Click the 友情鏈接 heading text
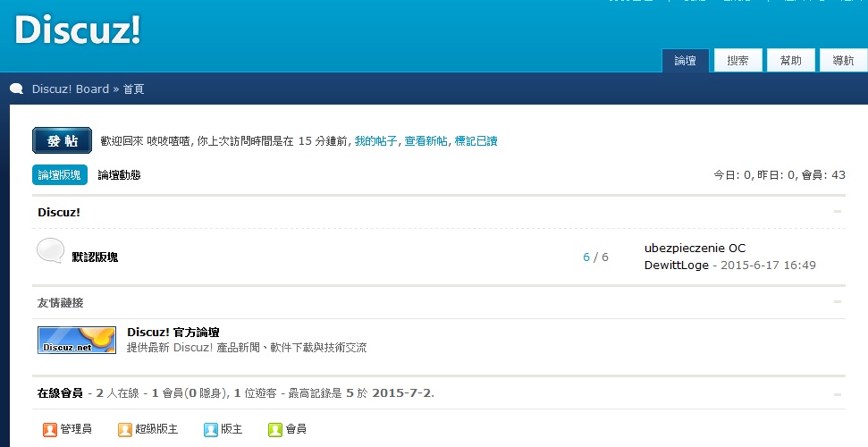Image resolution: width=868 pixels, height=447 pixels. pyautogui.click(x=60, y=303)
